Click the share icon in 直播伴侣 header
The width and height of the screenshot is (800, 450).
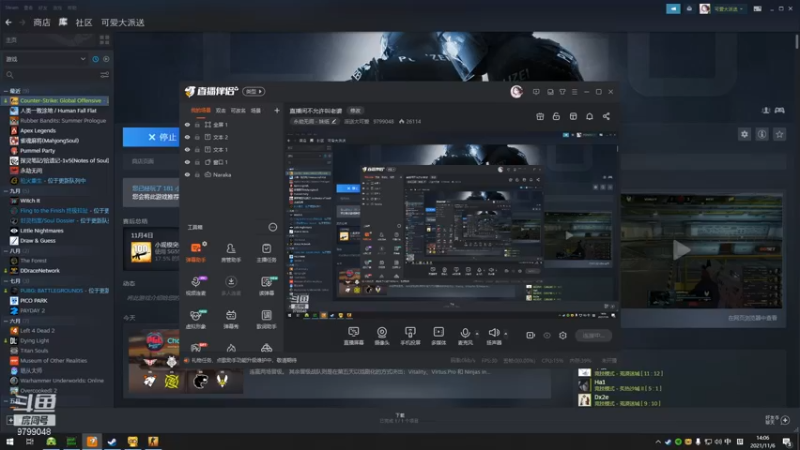click(x=606, y=116)
